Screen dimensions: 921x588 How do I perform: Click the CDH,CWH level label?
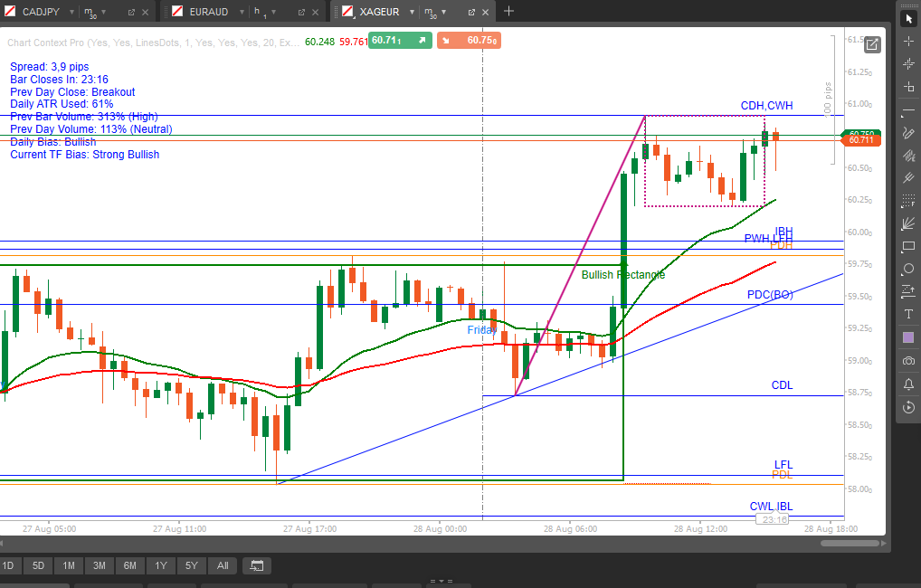(766, 106)
